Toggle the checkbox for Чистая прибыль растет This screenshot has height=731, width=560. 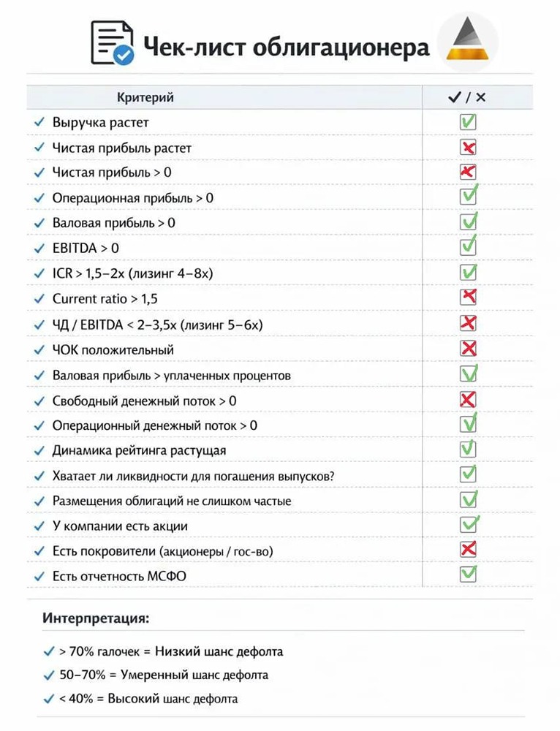[x=468, y=148]
